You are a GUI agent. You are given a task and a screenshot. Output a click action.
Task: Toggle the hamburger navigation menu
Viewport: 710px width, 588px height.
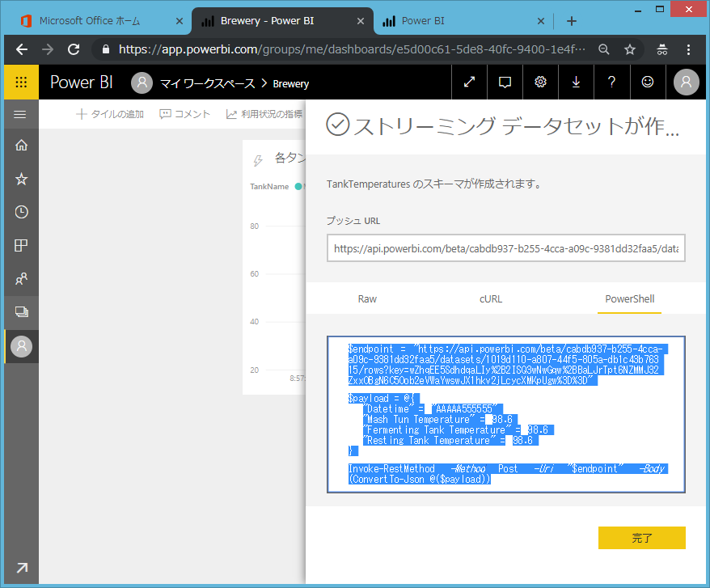pyautogui.click(x=20, y=115)
